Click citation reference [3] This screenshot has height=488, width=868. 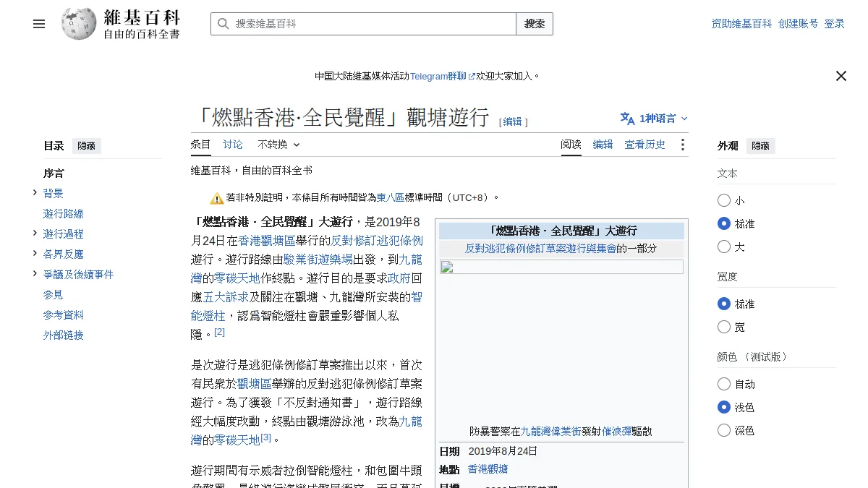tap(266, 437)
